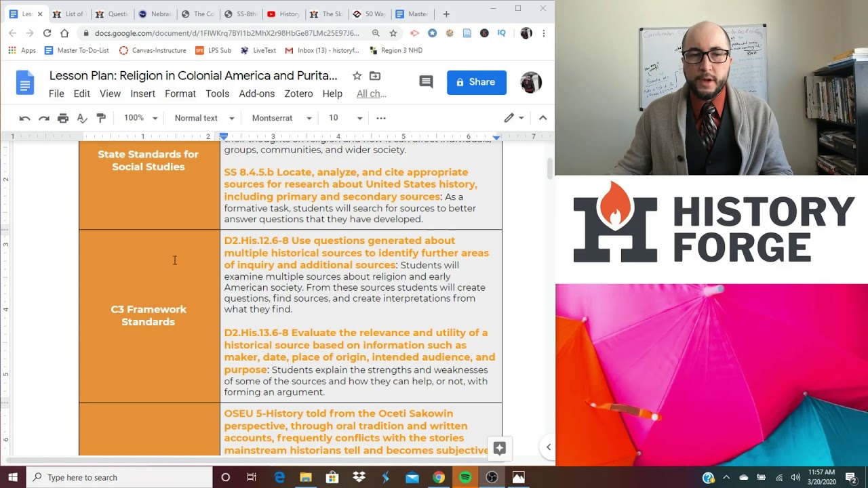
Task: Go back with the browser back arrow
Action: click(x=13, y=33)
